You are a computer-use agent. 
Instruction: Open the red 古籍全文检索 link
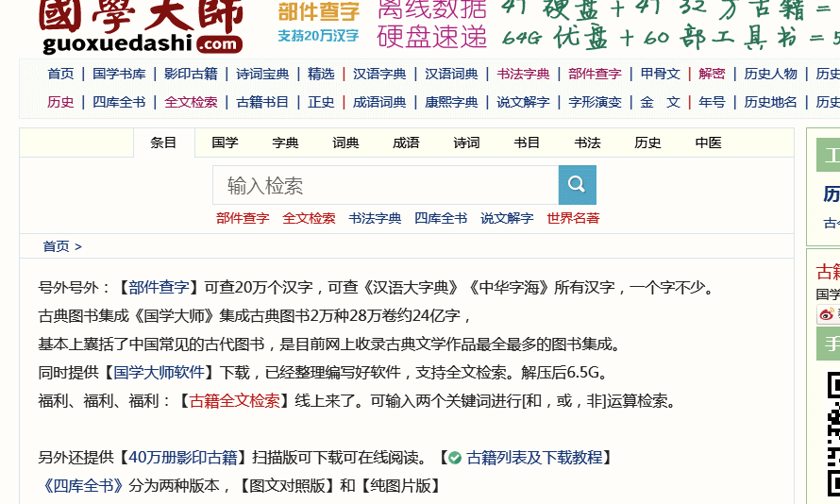pyautogui.click(x=235, y=400)
